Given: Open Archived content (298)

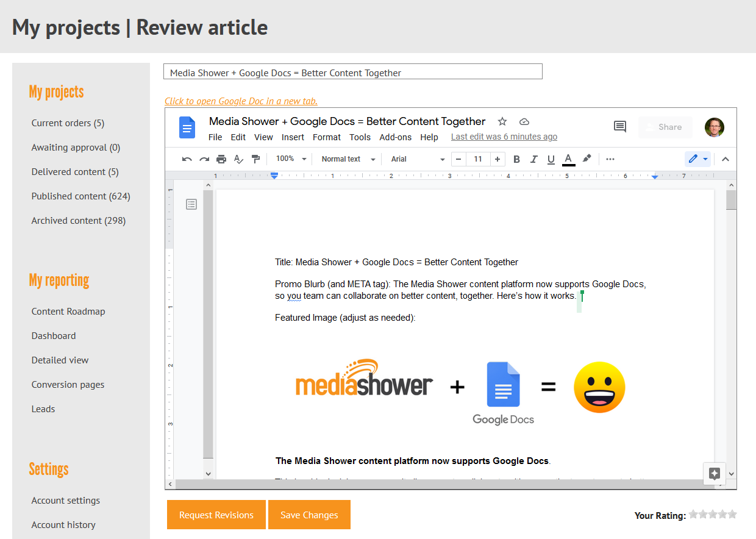Looking at the screenshot, I should tap(79, 221).
